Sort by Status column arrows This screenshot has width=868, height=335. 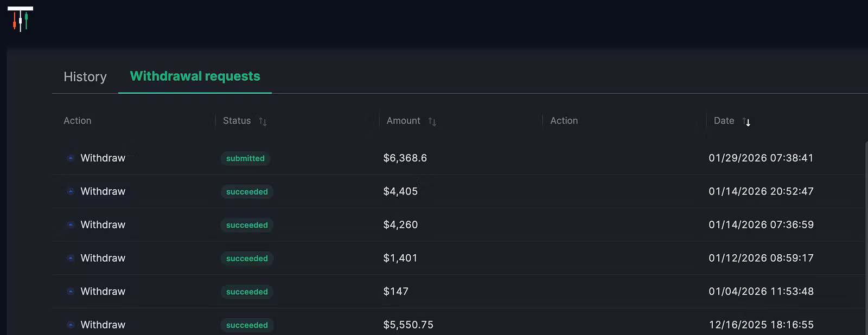pyautogui.click(x=263, y=121)
